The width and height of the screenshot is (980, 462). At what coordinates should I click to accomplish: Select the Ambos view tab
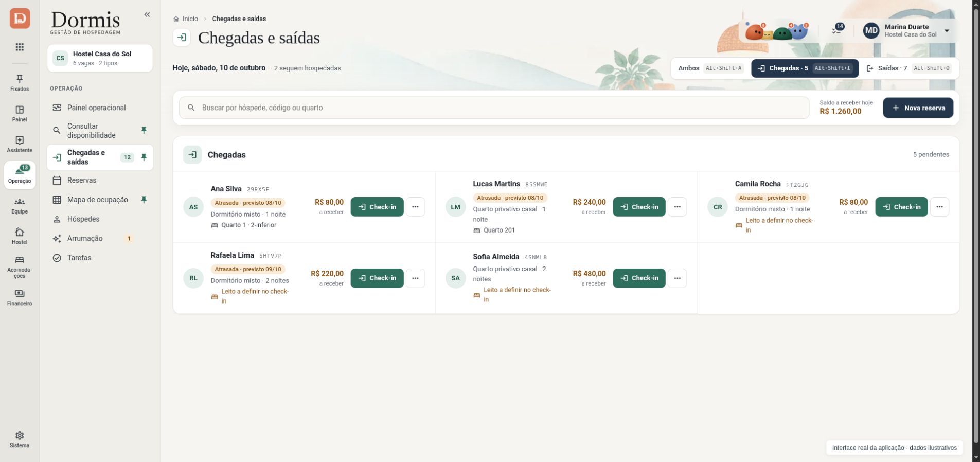(711, 68)
